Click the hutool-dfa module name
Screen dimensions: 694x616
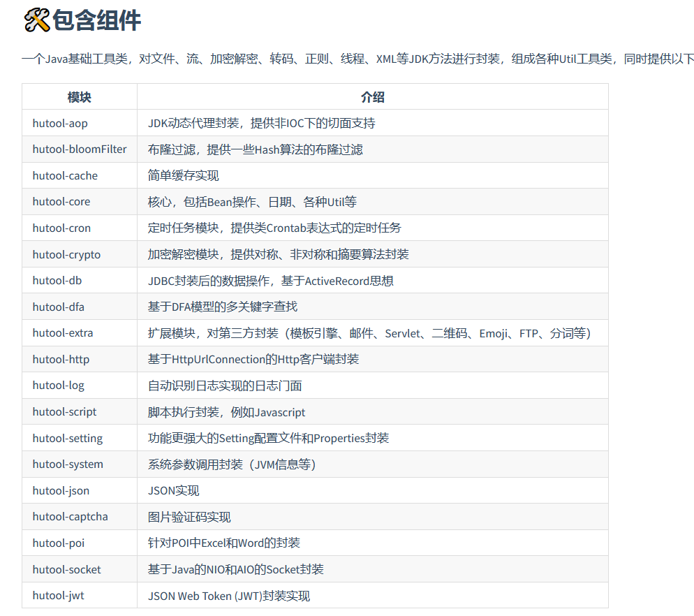point(58,306)
